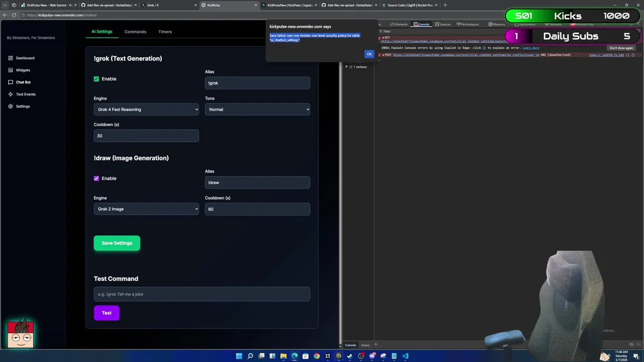Open Visual Studio Code from taskbar
This screenshot has height=362, width=644.
pos(405,356)
